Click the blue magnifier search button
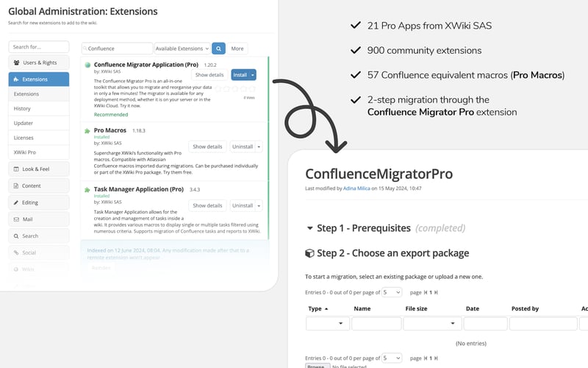This screenshot has width=588, height=368. pyautogui.click(x=218, y=49)
